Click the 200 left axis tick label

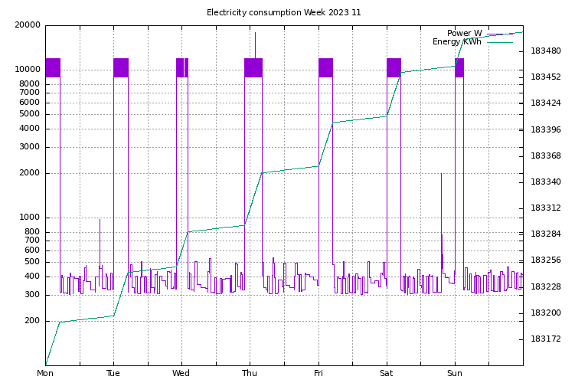point(33,321)
